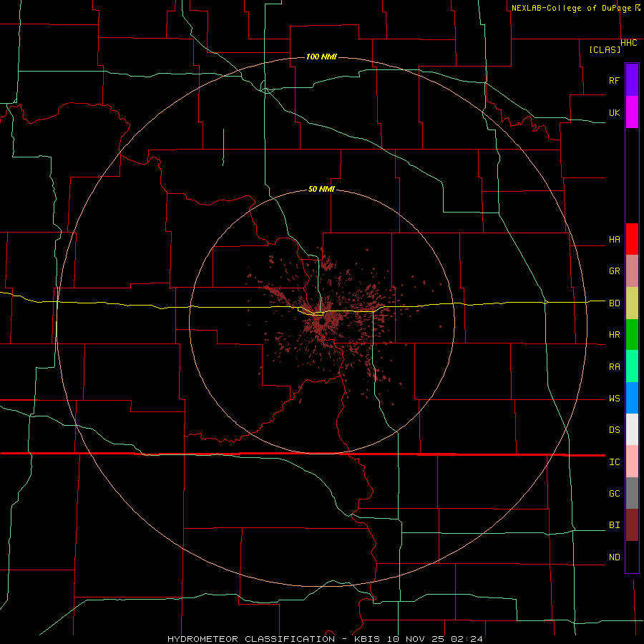This screenshot has width=644, height=644.
Task: Click the "BD" legend label
Action: [x=615, y=303]
